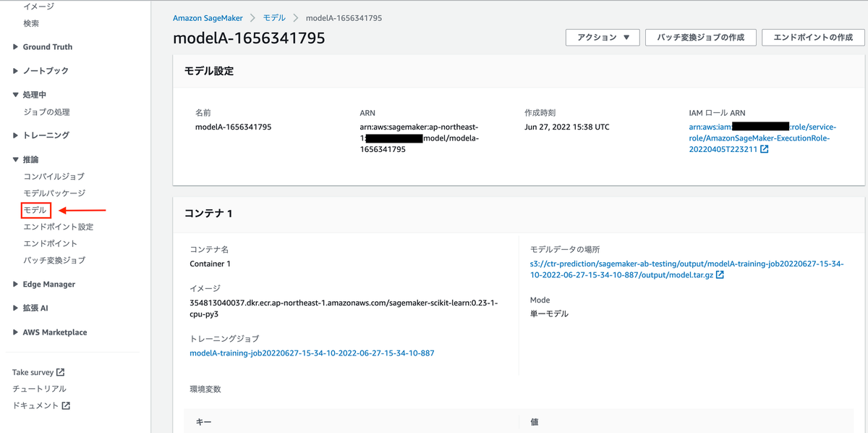Expand the トレーニング section
Image resolution: width=868 pixels, height=433 pixels.
(x=16, y=135)
